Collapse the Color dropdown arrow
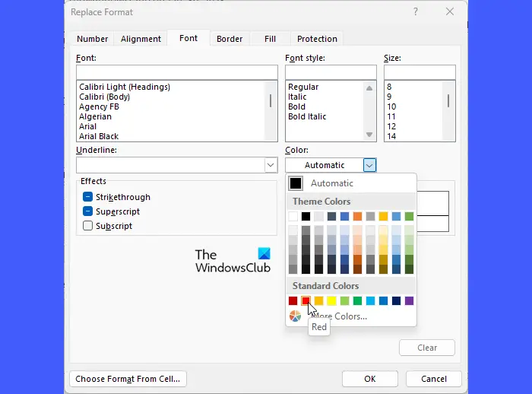Screen dimensions: 532x394 point(369,165)
